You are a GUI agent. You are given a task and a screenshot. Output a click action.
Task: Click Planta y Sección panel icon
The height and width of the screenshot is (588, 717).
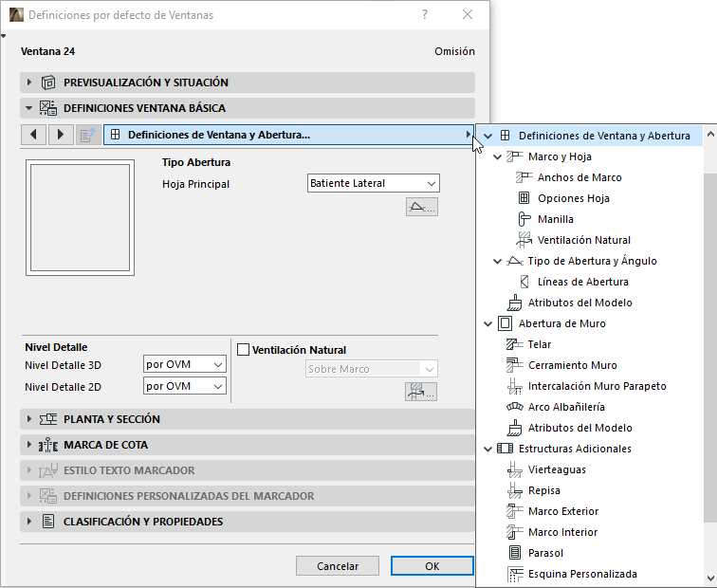pyautogui.click(x=48, y=419)
